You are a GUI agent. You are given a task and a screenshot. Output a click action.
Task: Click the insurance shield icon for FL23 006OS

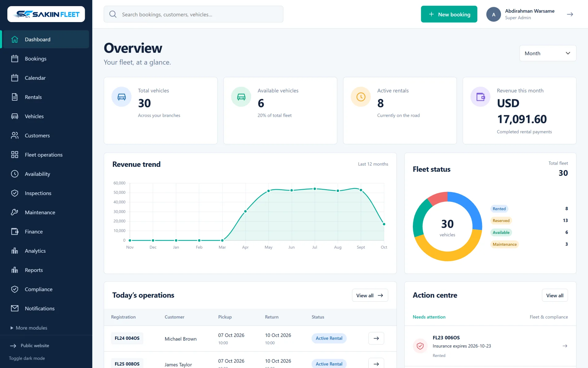click(420, 346)
